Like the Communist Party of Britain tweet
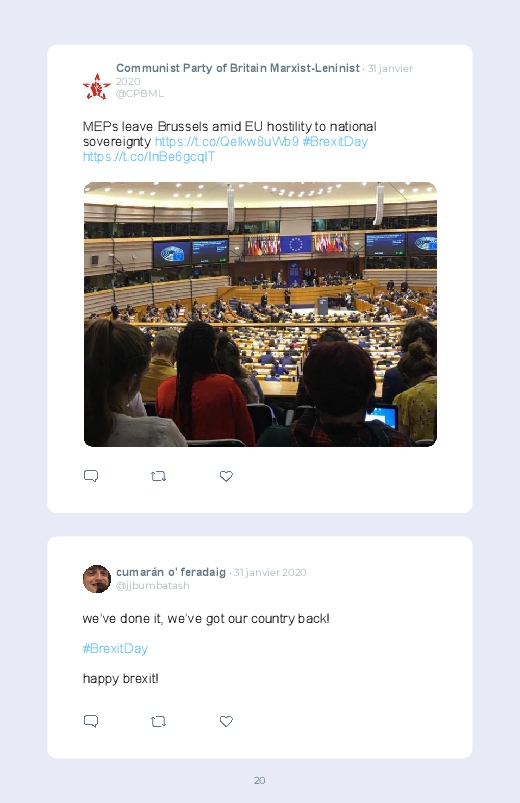The height and width of the screenshot is (803, 520). [x=226, y=476]
